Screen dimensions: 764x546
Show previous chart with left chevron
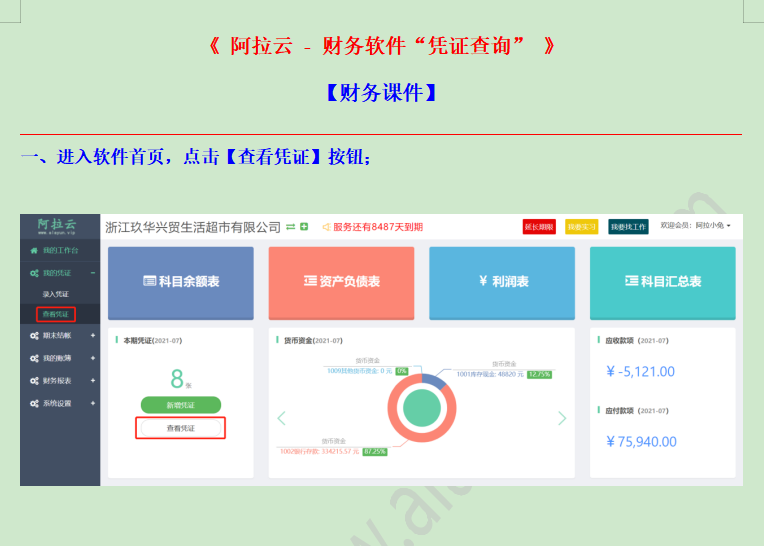click(x=281, y=418)
